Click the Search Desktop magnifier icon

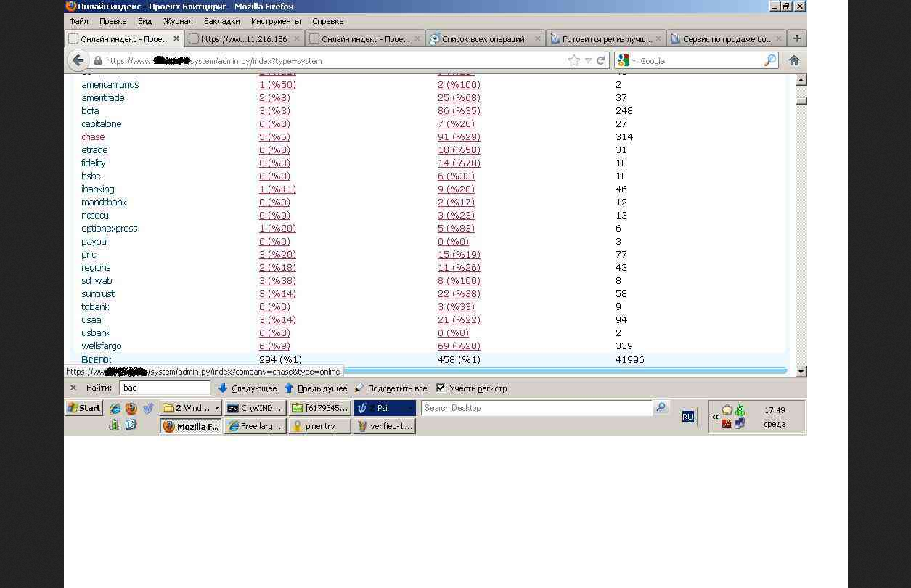pos(661,407)
